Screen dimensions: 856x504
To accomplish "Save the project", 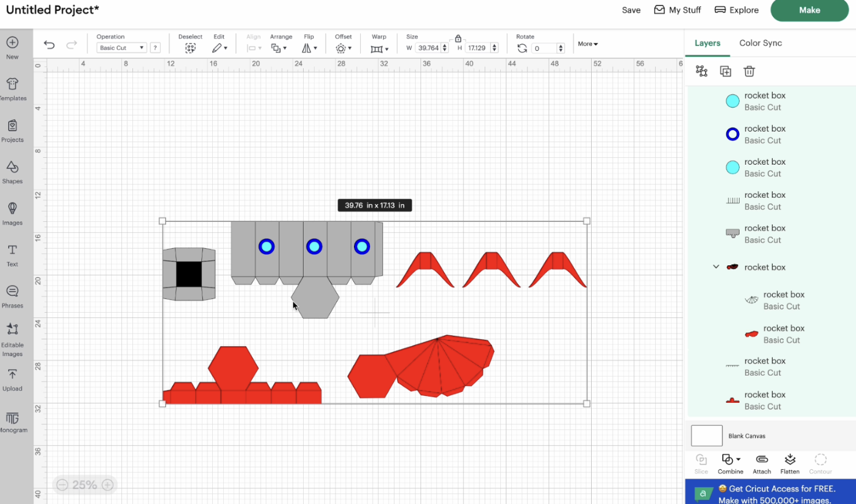I will click(631, 10).
